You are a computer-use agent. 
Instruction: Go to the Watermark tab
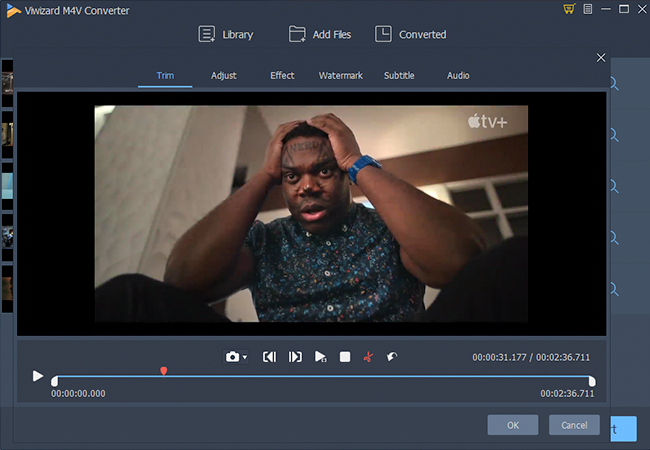340,75
